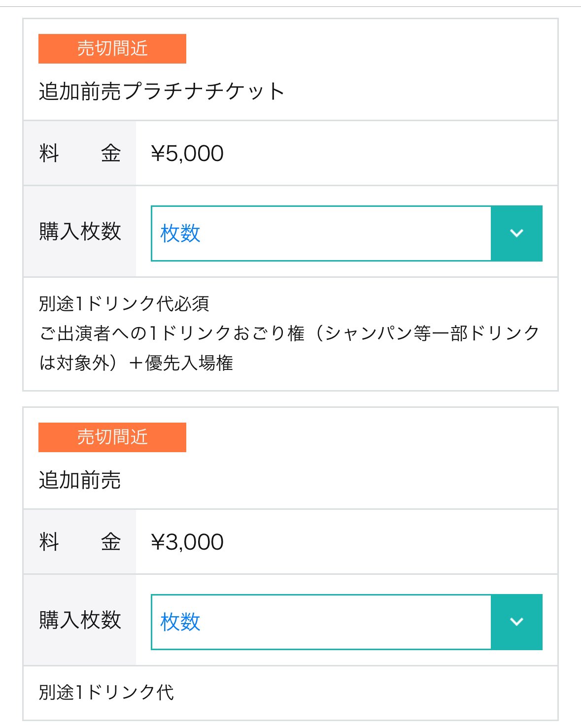Expand 枚数 dropdown field under ¥3,000 追加前売
The height and width of the screenshot is (728, 581).
tap(346, 622)
